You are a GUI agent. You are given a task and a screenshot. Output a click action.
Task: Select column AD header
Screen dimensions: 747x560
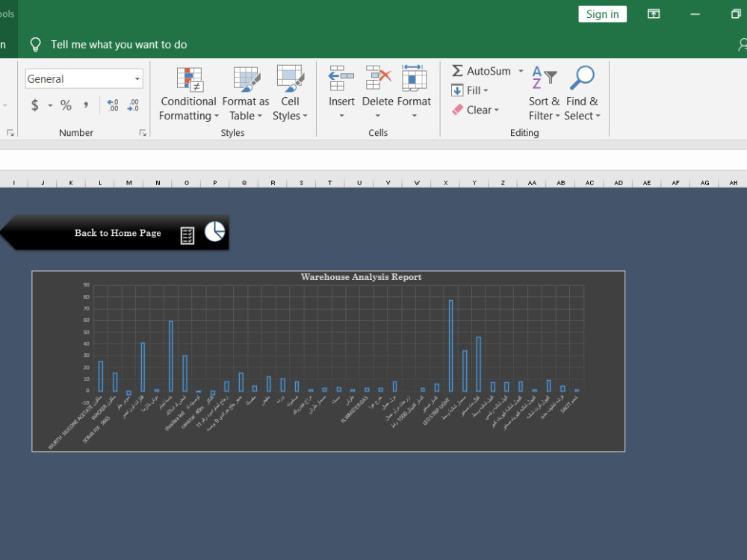pyautogui.click(x=619, y=183)
